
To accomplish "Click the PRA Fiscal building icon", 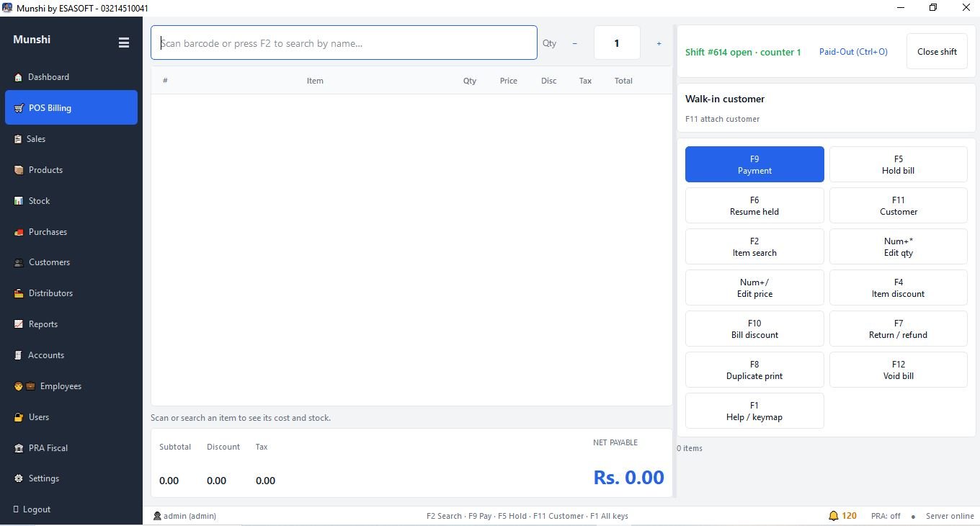I will [19, 448].
